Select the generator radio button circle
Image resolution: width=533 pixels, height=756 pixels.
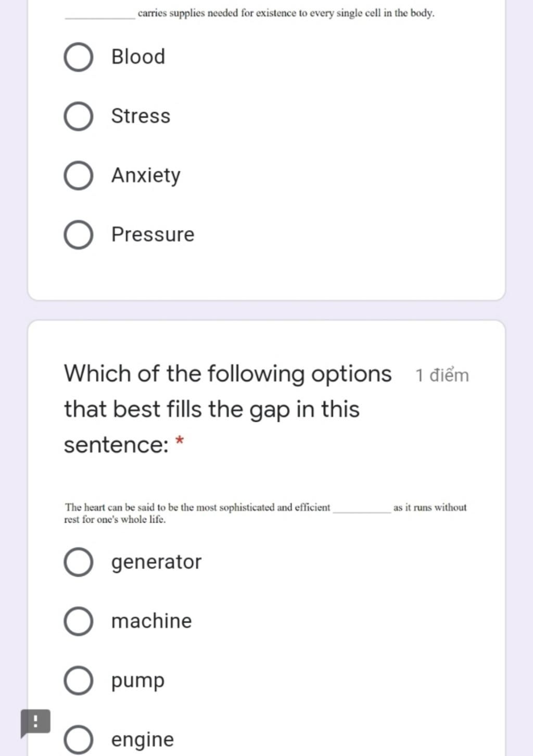tap(79, 562)
